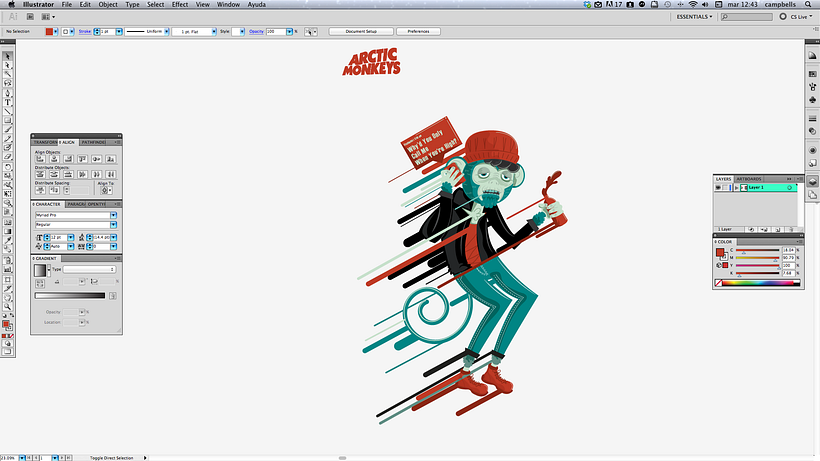Image resolution: width=820 pixels, height=461 pixels.
Task: Open ESSENTIALS workspace dropdown
Action: (694, 17)
